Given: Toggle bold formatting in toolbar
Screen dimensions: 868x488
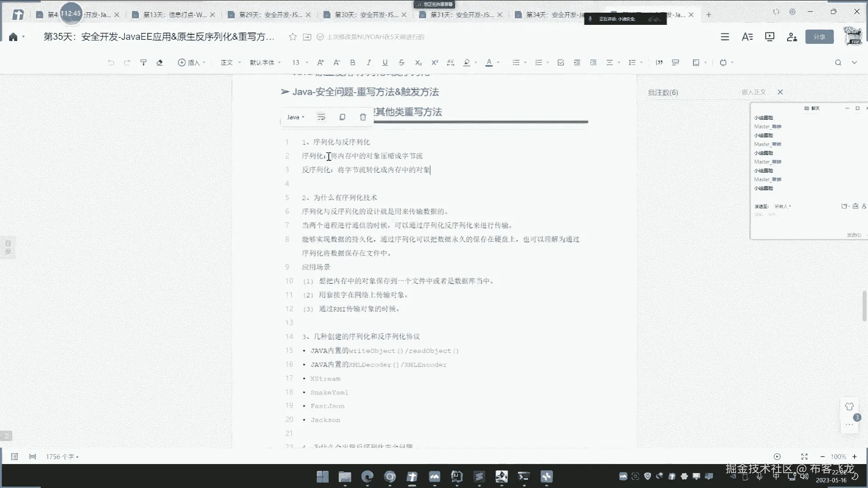Looking at the screenshot, I should pyautogui.click(x=353, y=63).
